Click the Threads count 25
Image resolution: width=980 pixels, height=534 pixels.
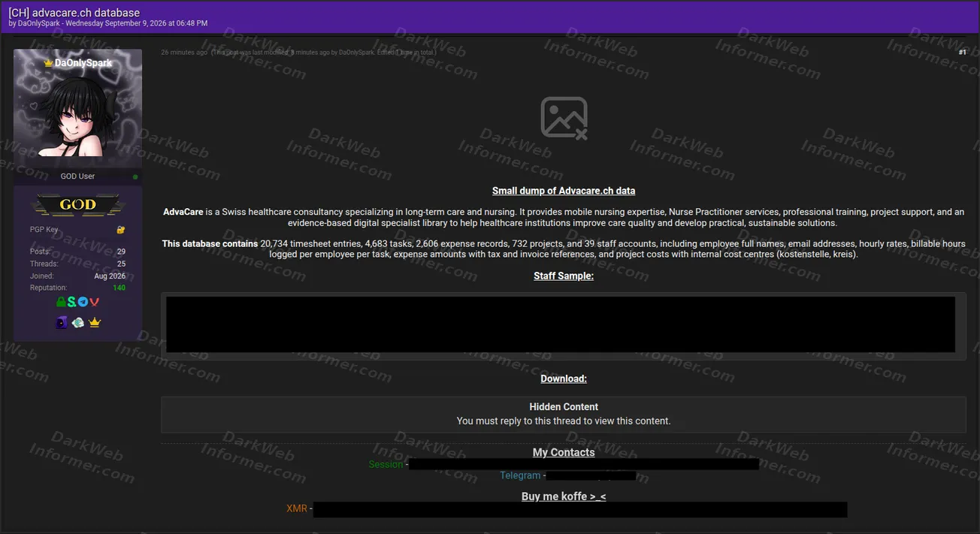121,264
